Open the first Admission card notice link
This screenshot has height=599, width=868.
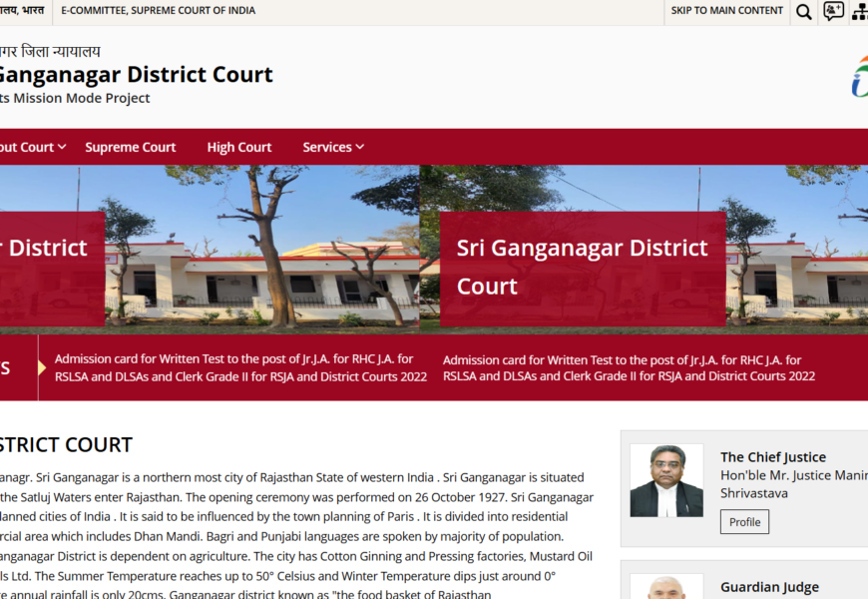click(x=239, y=367)
